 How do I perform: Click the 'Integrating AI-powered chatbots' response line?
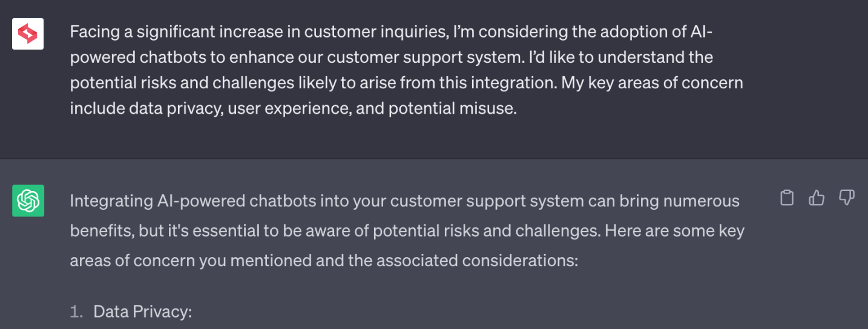click(x=404, y=201)
